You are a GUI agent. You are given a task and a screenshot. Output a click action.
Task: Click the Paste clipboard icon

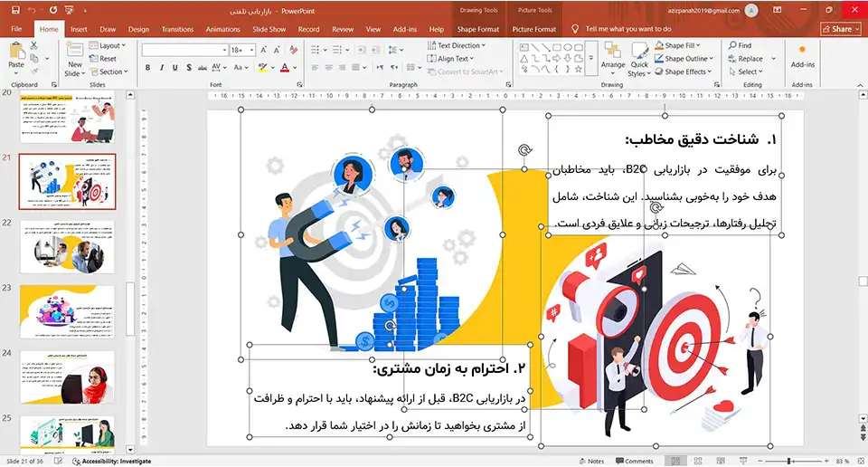click(x=16, y=51)
